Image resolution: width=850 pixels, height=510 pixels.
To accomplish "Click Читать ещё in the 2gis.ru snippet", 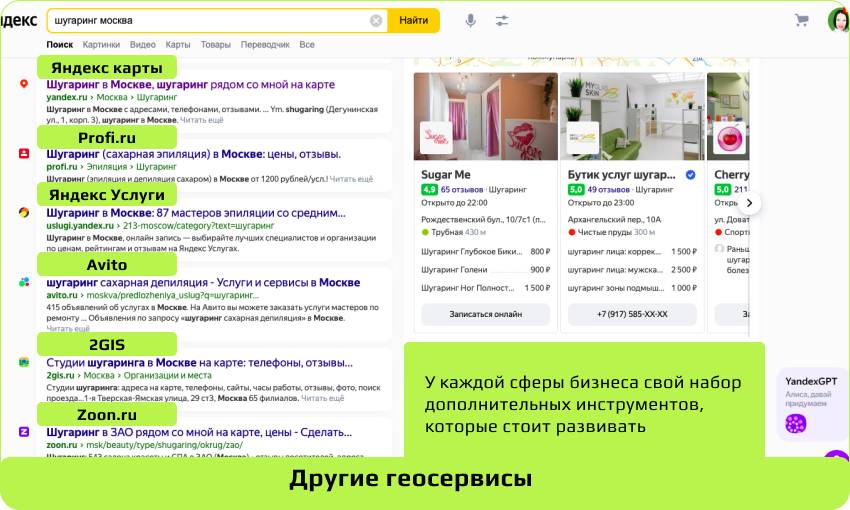I will [x=323, y=398].
